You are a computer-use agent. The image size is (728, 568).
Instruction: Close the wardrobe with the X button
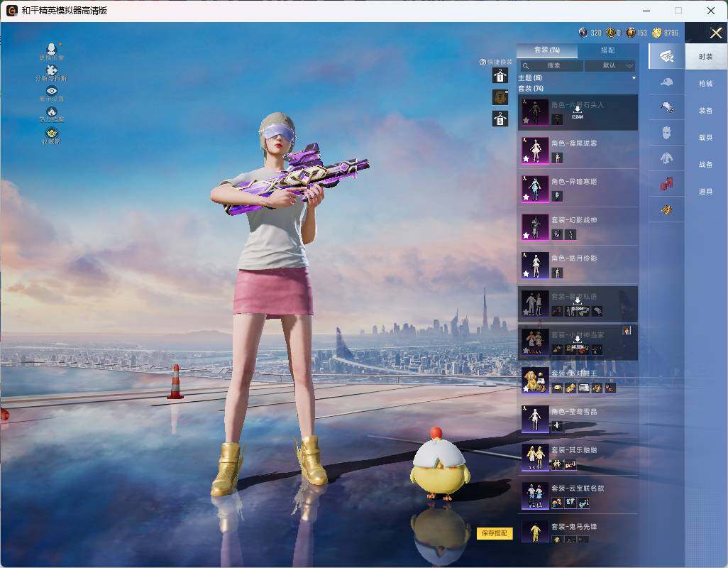coord(715,33)
